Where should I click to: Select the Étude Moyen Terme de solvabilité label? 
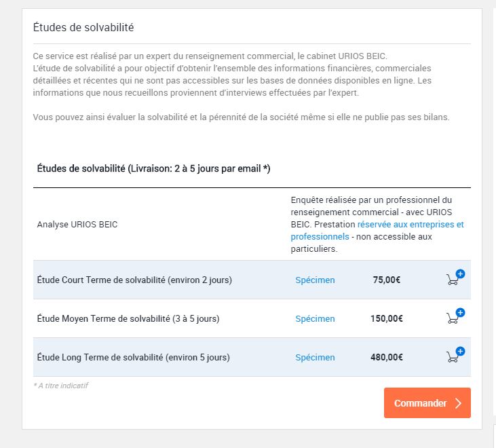point(128,318)
